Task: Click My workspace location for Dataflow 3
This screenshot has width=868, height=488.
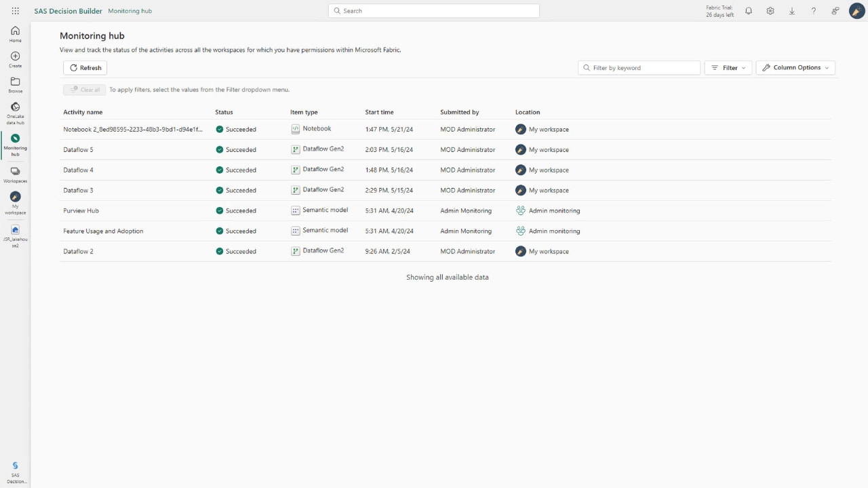Action: point(549,190)
